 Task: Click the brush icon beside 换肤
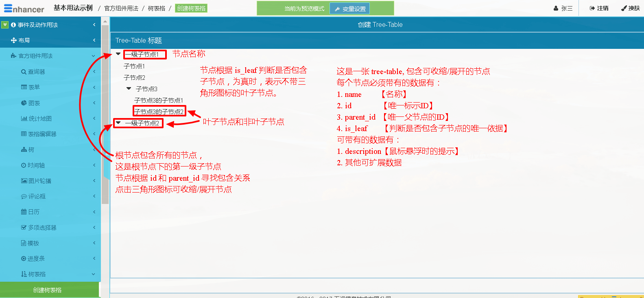point(624,8)
